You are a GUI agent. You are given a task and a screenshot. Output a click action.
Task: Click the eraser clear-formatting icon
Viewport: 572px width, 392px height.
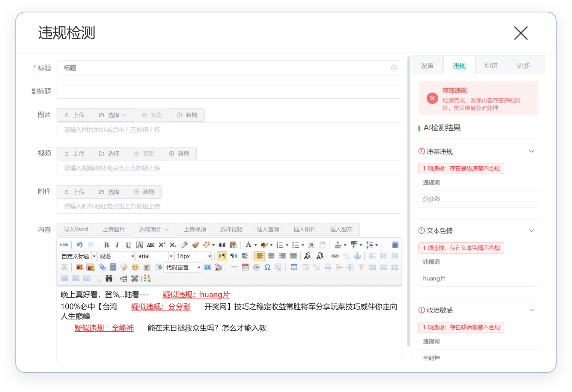click(x=184, y=245)
